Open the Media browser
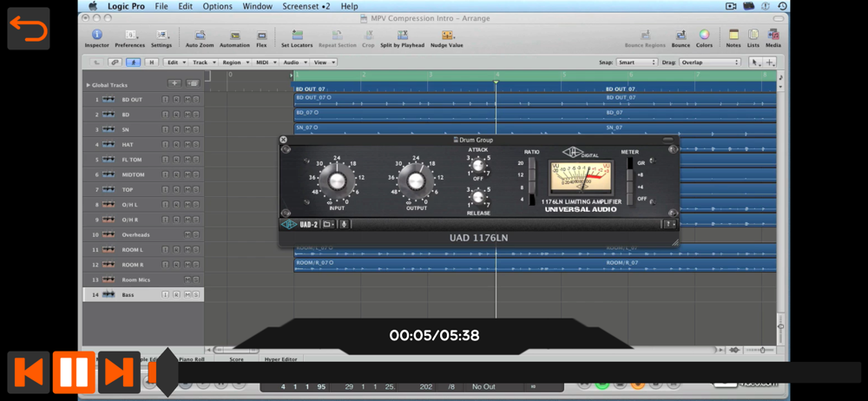Image resolution: width=868 pixels, height=401 pixels. pyautogui.click(x=773, y=38)
